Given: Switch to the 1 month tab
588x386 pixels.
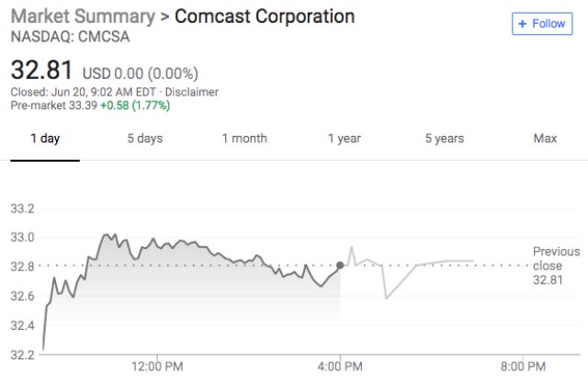Looking at the screenshot, I should (244, 139).
